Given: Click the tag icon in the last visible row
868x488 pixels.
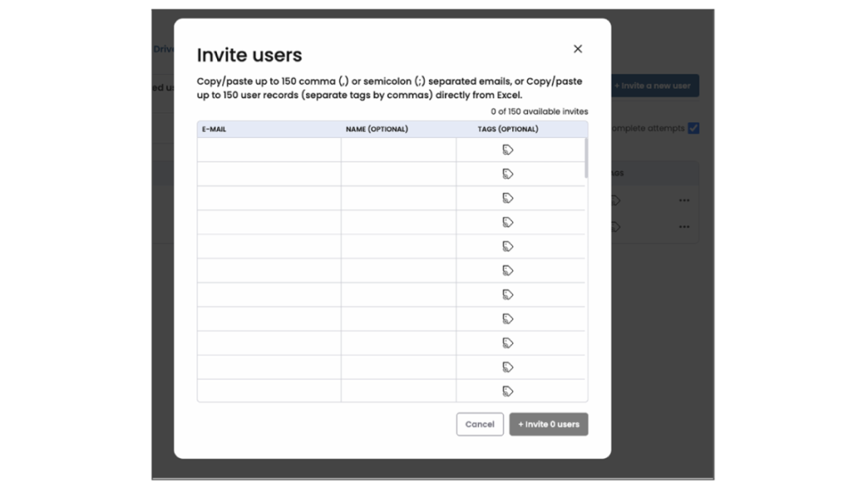Looking at the screenshot, I should coord(508,391).
